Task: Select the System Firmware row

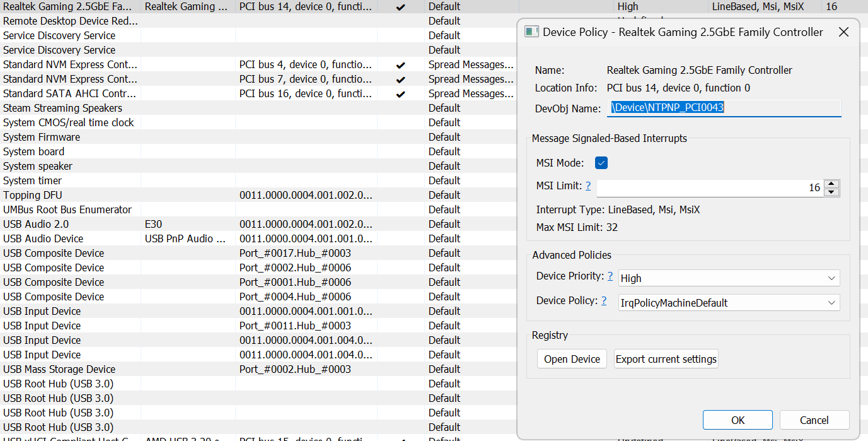Action: [x=258, y=137]
